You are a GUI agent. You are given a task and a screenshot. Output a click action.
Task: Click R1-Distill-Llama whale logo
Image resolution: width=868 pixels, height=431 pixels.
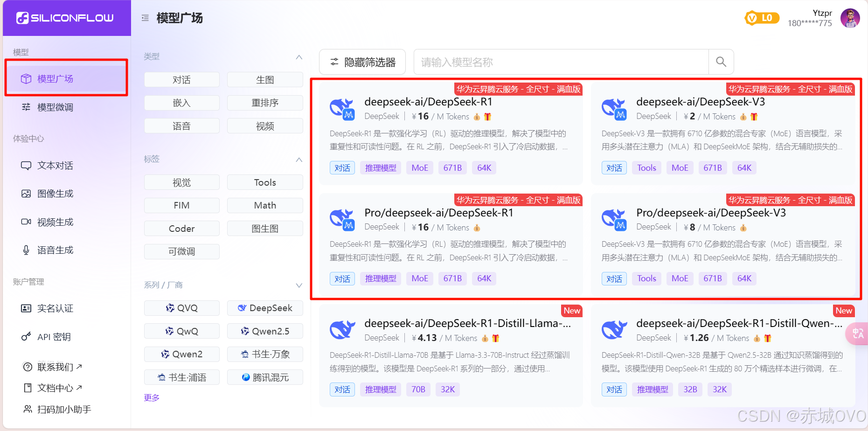click(x=343, y=330)
